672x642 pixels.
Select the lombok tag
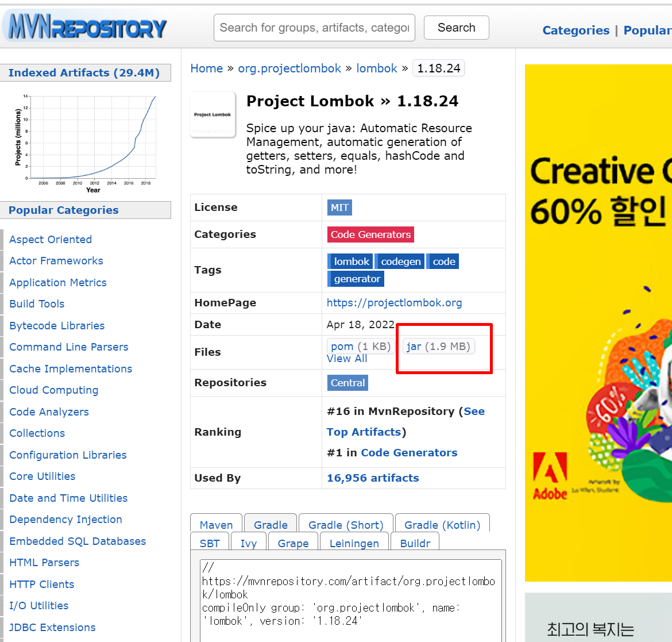(350, 261)
